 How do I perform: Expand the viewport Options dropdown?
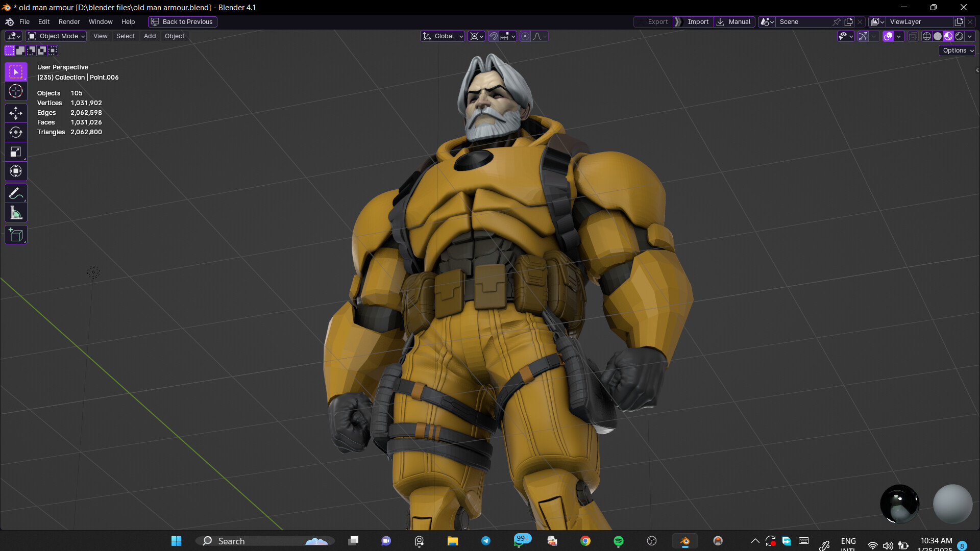tap(956, 50)
